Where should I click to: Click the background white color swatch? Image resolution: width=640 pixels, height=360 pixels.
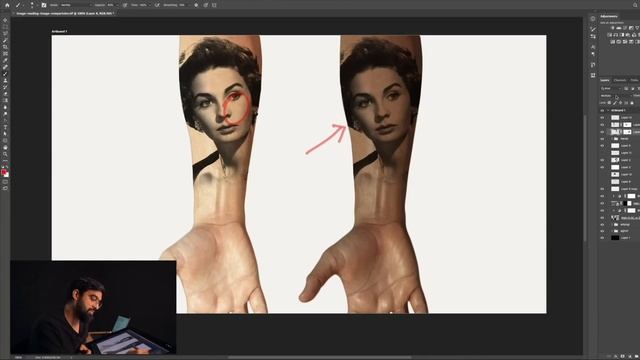click(x=7, y=175)
